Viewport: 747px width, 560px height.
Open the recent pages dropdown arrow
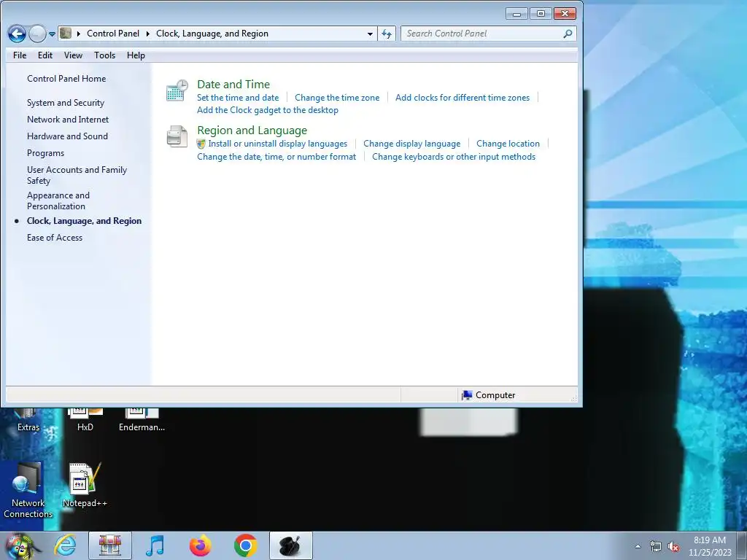52,34
